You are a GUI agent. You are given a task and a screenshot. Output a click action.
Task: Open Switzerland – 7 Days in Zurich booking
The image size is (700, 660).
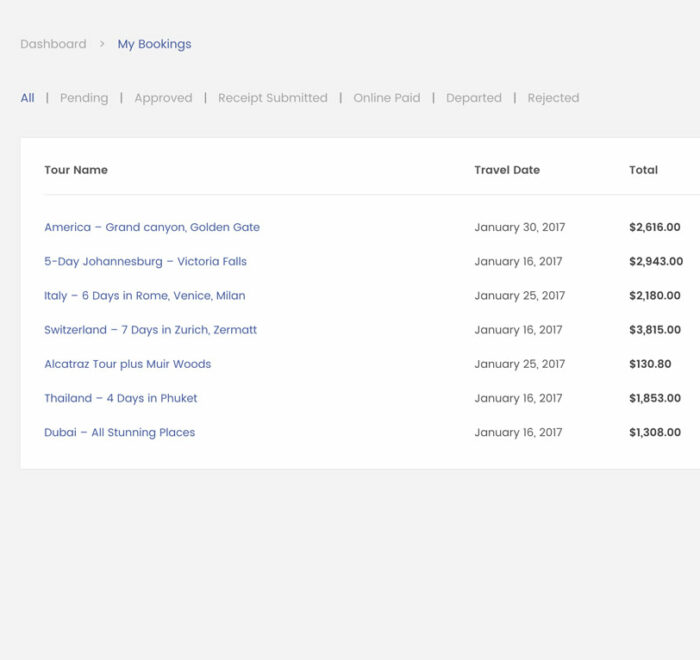click(150, 330)
